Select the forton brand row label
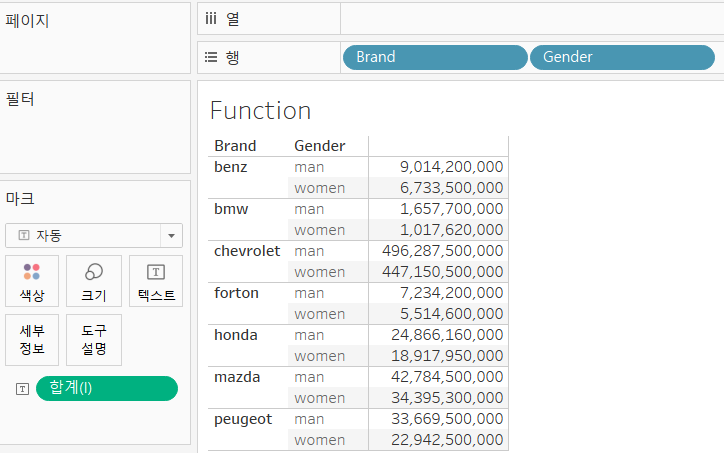 click(x=236, y=293)
